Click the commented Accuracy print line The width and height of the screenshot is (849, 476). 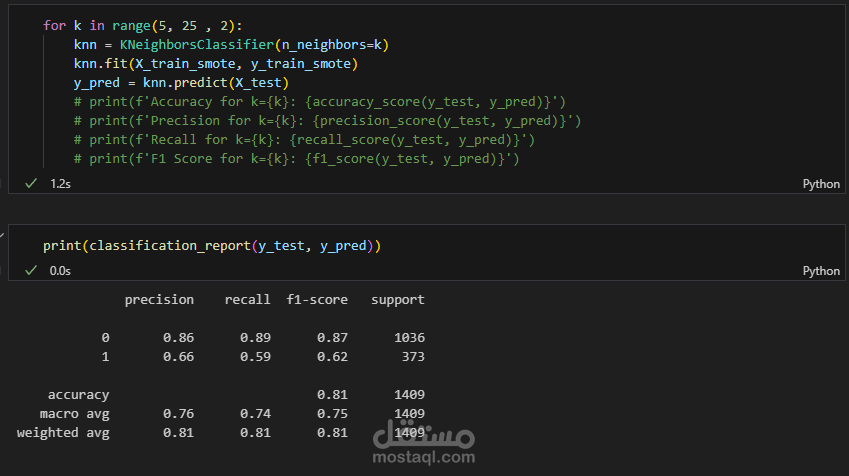(320, 101)
